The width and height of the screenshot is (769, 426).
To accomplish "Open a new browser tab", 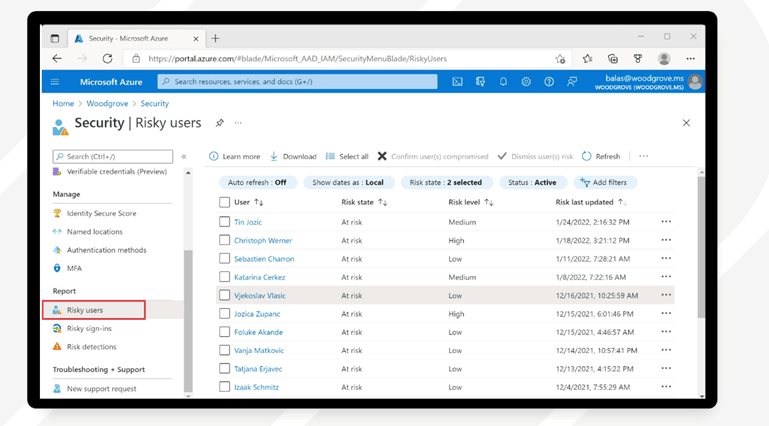I will click(x=215, y=38).
